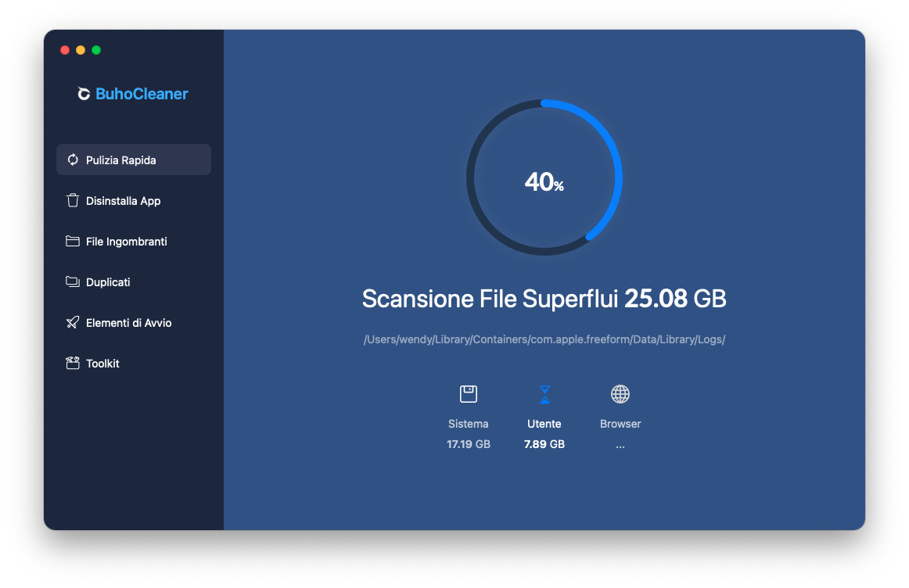The image size is (909, 588).
Task: Switch to Elementi di Avvio
Action: point(134,322)
